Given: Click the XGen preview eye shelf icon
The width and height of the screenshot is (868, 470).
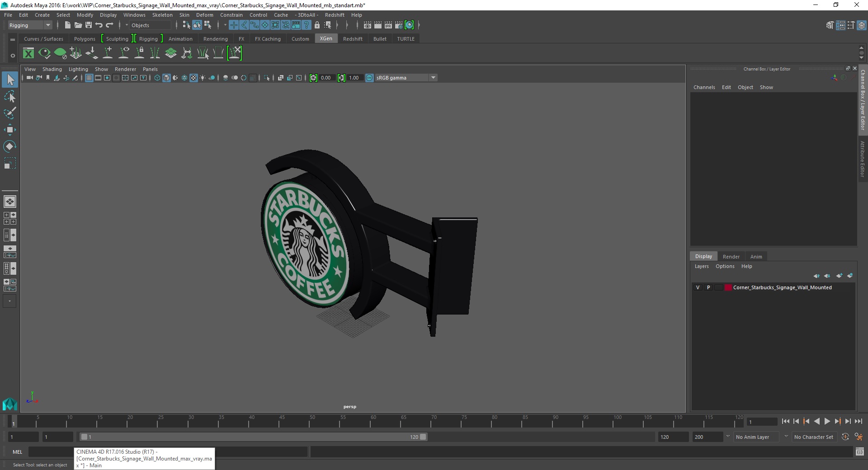Looking at the screenshot, I should (44, 53).
